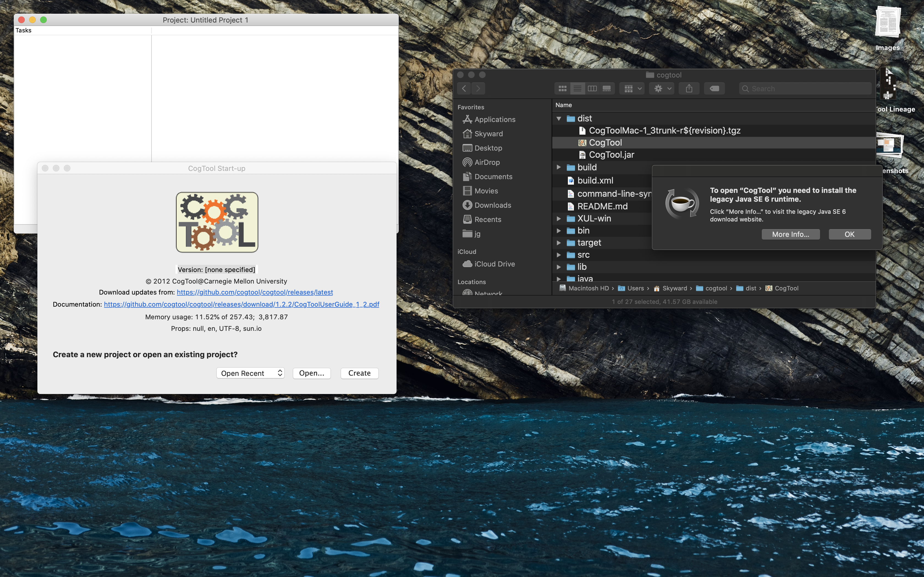Open Finder action gear menu

(x=662, y=88)
